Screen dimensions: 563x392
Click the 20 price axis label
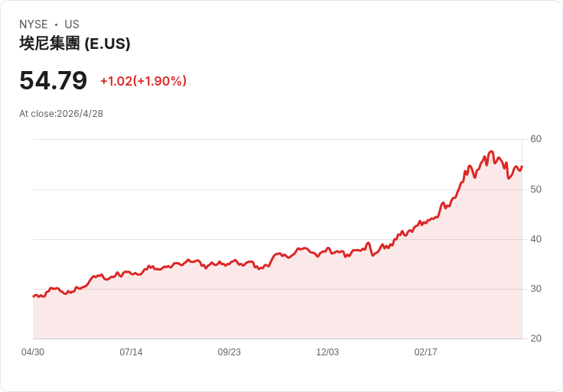535,339
